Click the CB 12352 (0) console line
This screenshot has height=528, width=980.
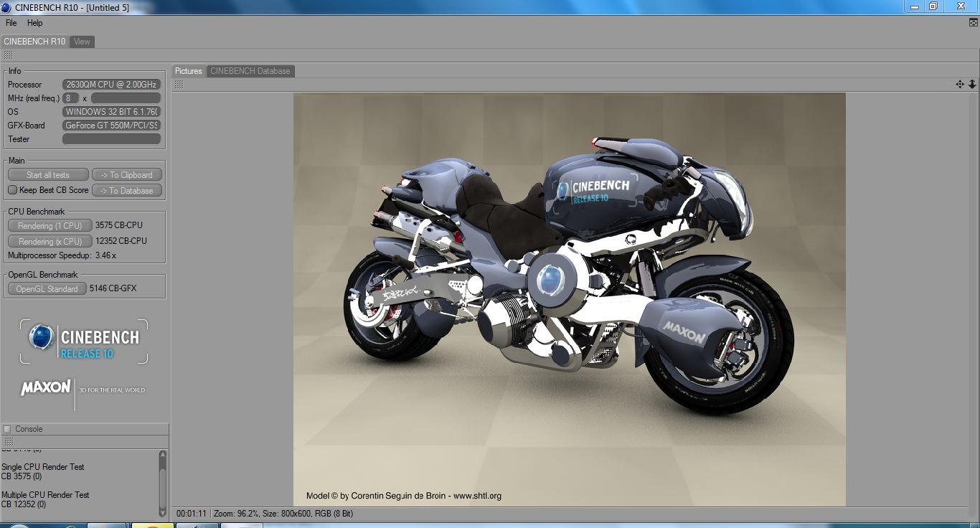click(24, 504)
